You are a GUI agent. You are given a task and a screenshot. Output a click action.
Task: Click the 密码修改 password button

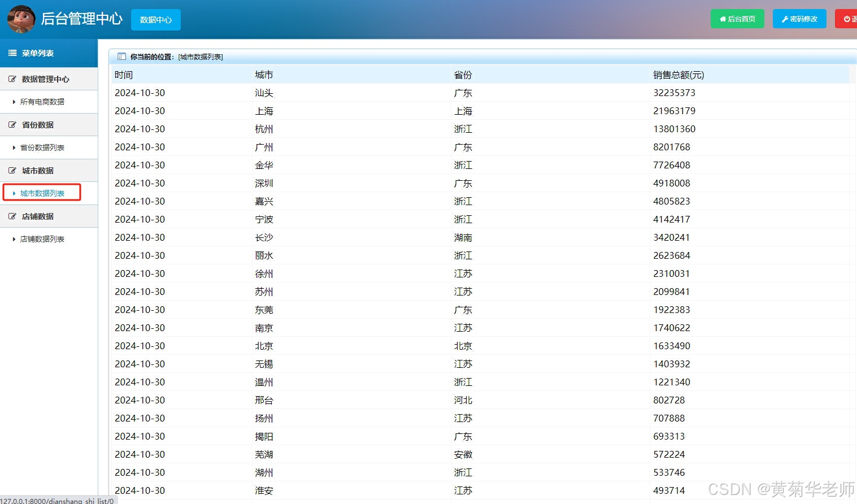tap(799, 19)
